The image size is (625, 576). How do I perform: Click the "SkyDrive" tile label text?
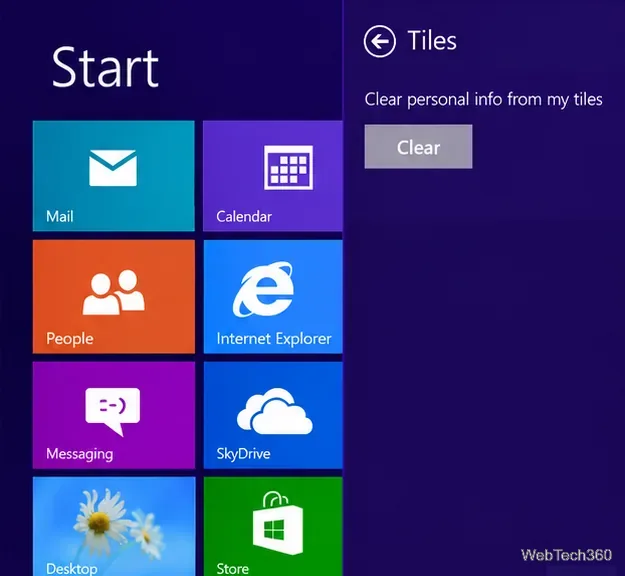tap(244, 454)
